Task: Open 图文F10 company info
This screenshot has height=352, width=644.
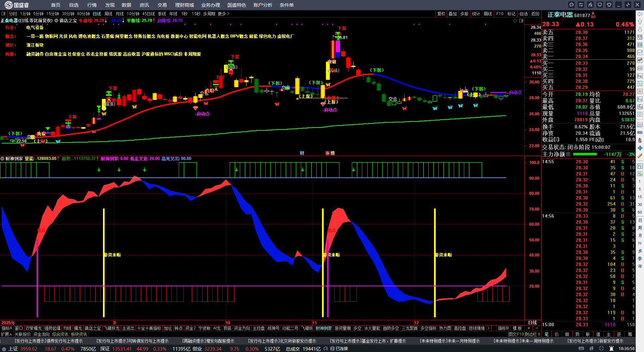Action: 516,334
